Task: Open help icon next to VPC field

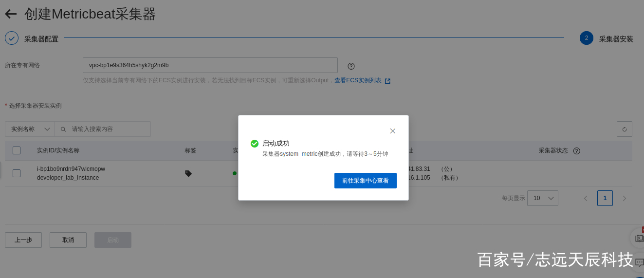Action: tap(351, 66)
